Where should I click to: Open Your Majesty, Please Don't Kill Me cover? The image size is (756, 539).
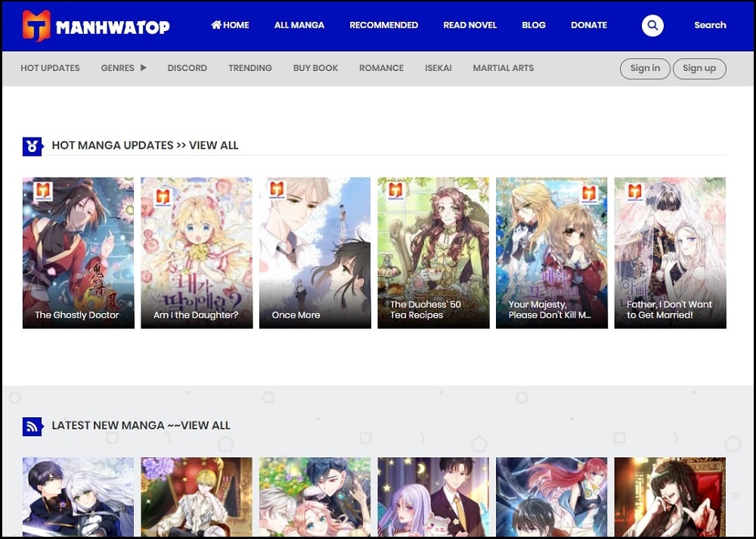click(552, 253)
